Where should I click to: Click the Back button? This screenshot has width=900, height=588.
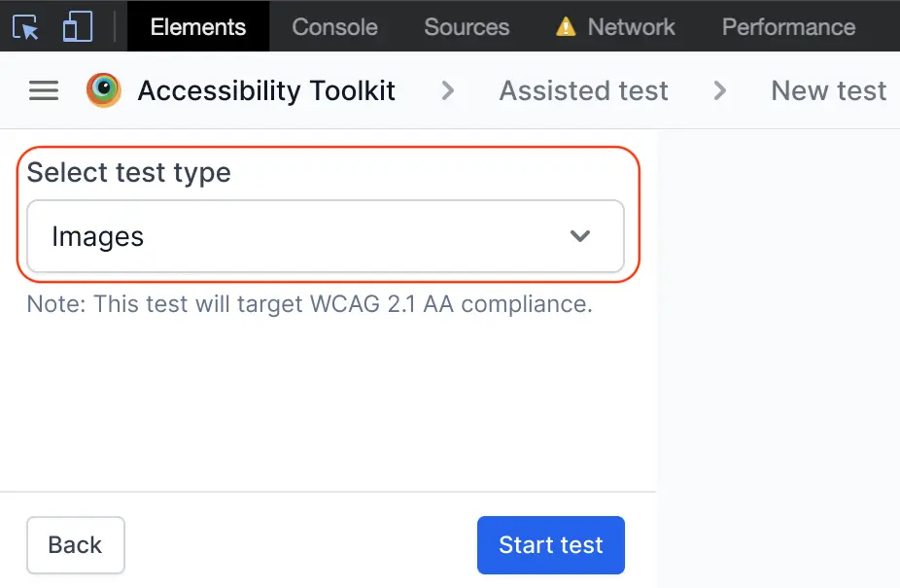click(x=75, y=545)
